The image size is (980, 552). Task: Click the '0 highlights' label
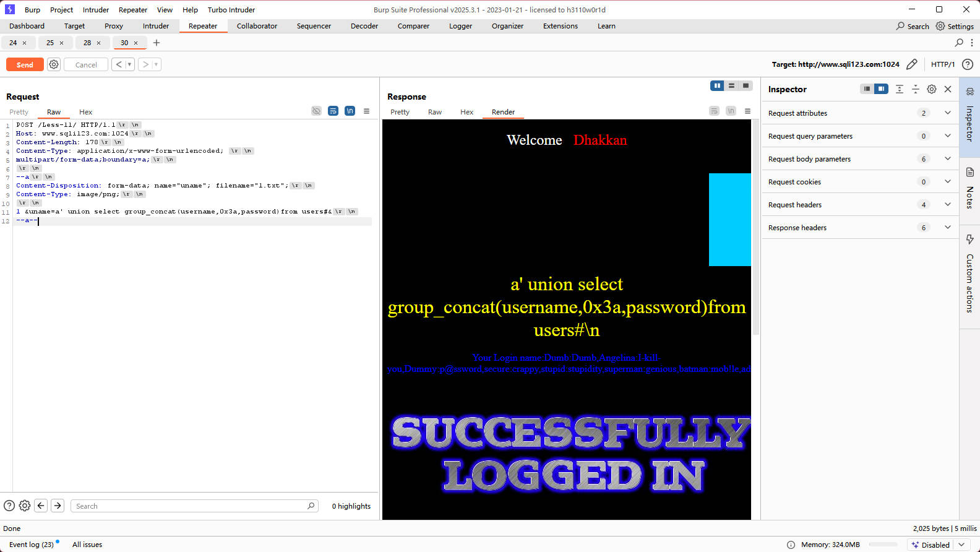351,506
